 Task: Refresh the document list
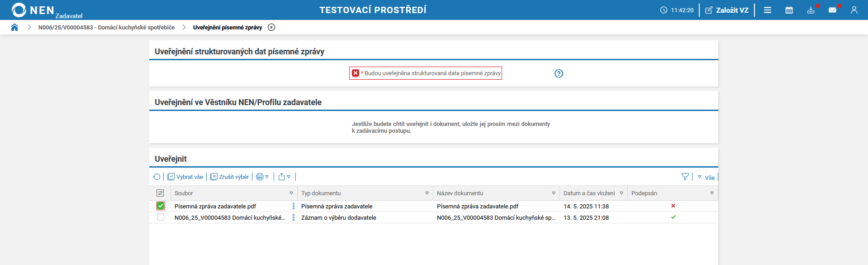[x=157, y=177]
